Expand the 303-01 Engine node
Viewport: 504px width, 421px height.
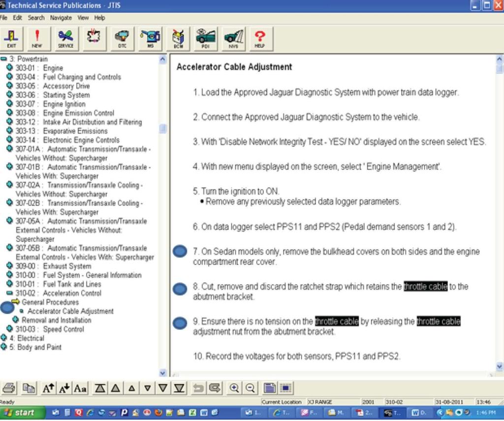point(10,67)
